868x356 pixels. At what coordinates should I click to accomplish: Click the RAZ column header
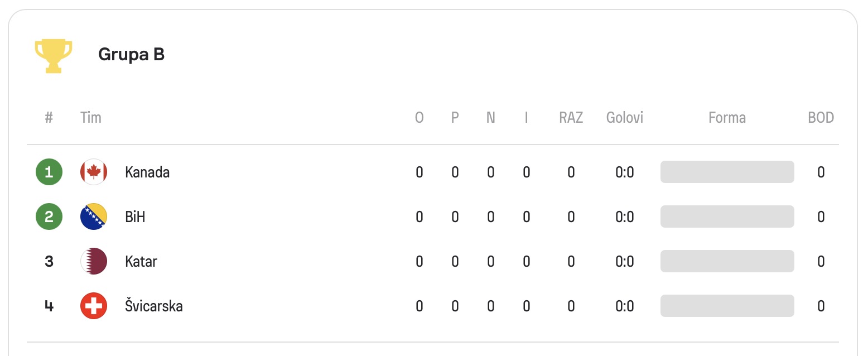pos(571,118)
